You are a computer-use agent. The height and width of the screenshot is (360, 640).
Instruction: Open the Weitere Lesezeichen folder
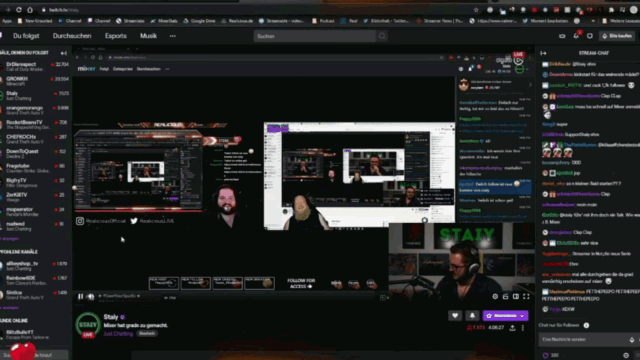(621, 21)
